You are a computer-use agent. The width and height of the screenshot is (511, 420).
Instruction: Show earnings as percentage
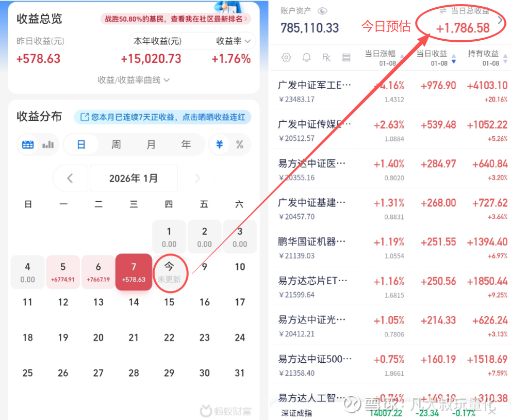pyautogui.click(x=240, y=144)
